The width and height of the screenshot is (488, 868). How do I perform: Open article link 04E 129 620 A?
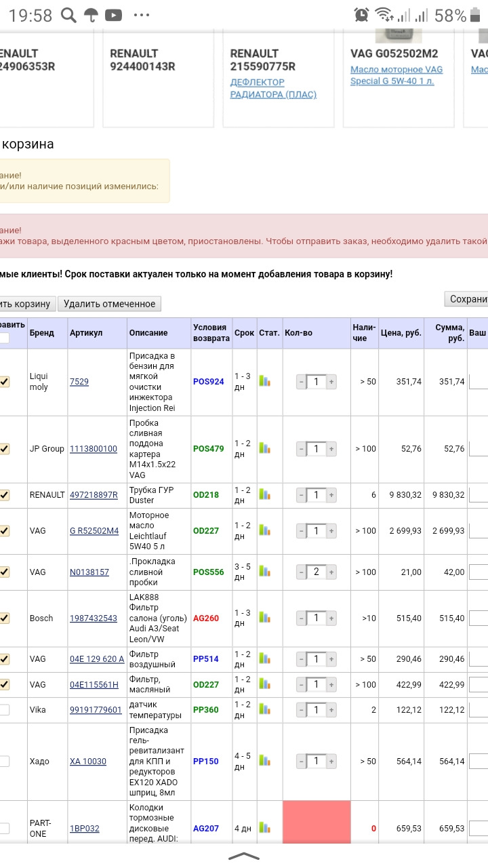[x=97, y=658]
